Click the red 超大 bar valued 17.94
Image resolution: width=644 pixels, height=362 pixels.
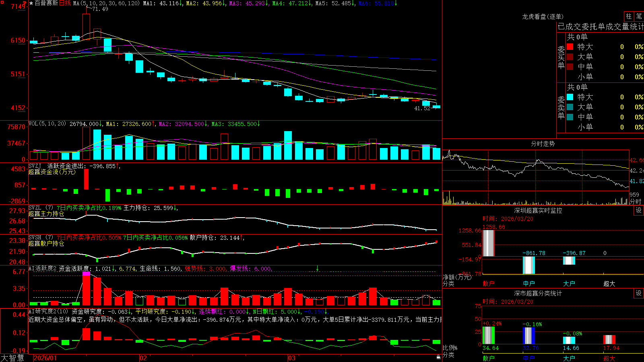609,339
